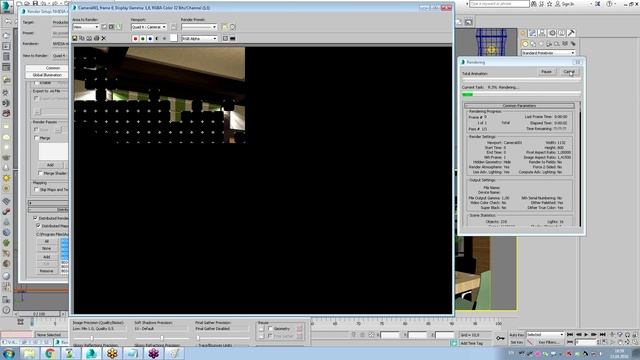Select the Helpers category icon
This screenshot has height=360, width=640.
tap(557, 44)
